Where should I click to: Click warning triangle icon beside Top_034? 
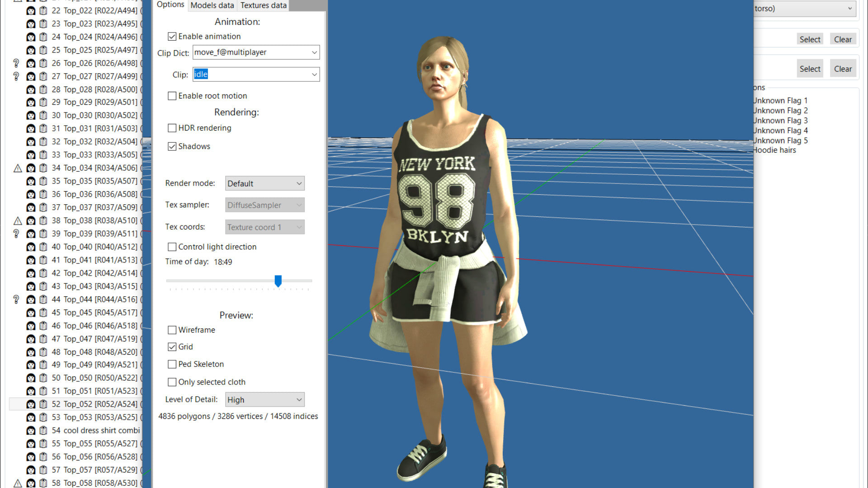(18, 168)
